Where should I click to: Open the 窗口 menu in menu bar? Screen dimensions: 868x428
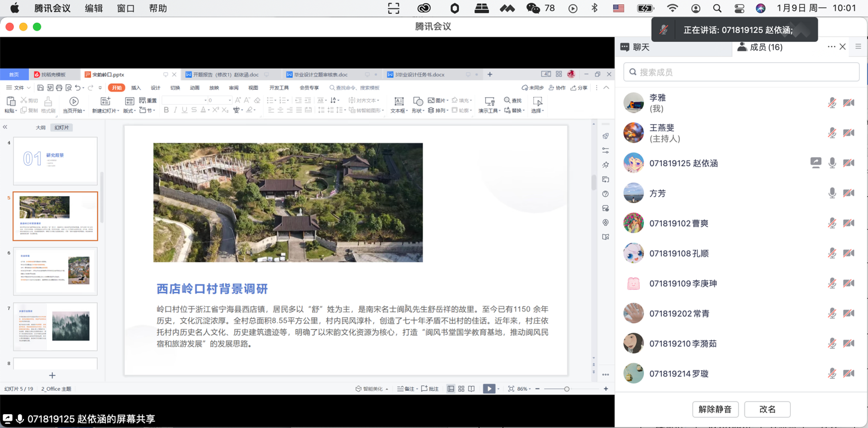pos(126,8)
